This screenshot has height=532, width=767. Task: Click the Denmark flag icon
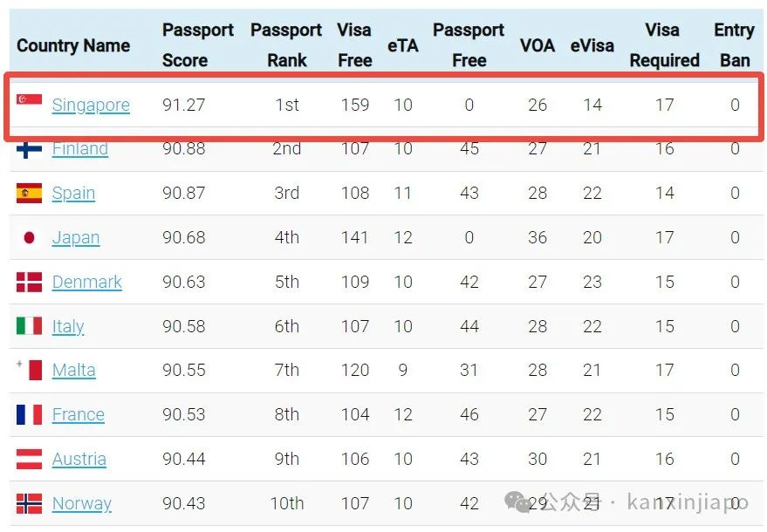point(29,283)
